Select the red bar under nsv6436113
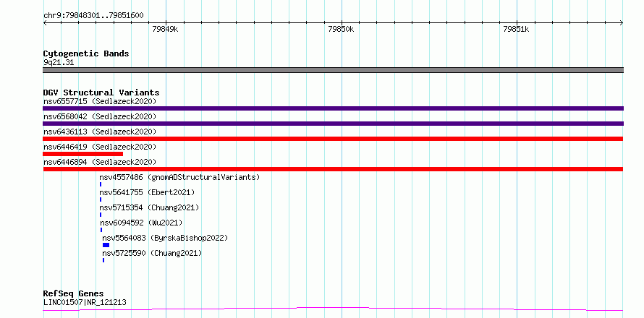Screen dimensions: 644x318 pyautogui.click(x=333, y=139)
